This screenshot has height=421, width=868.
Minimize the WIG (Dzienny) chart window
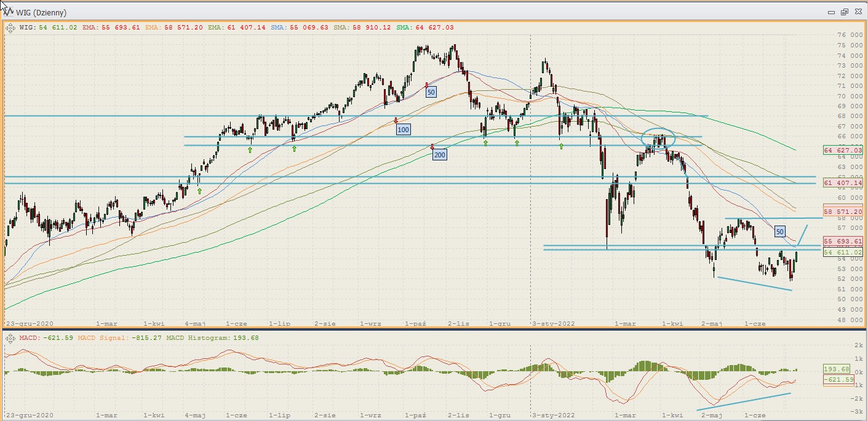831,12
